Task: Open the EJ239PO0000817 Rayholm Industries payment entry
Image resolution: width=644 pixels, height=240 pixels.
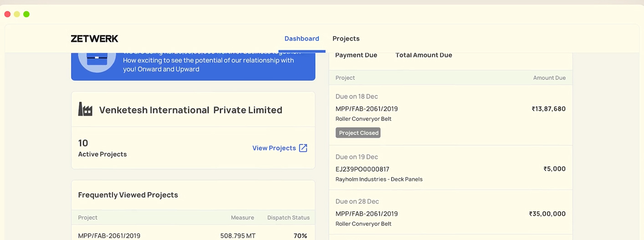Action: click(362, 169)
